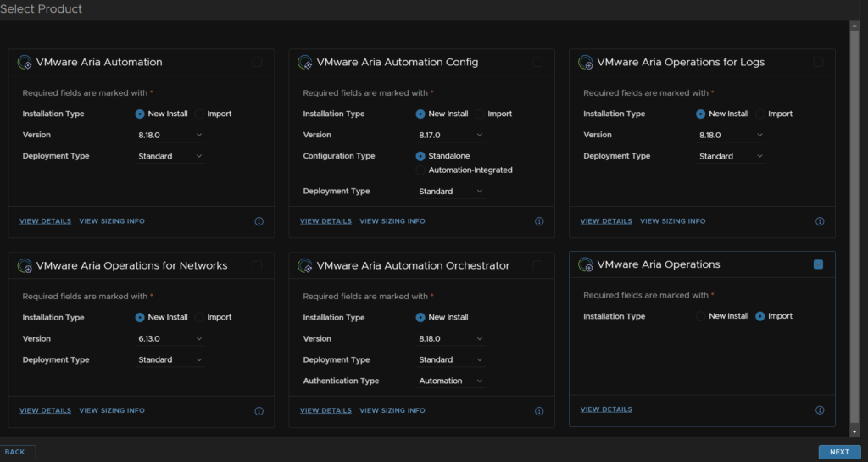Tick the Aria Automation Orchestrator checkbox
Screen dimensions: 868x462
pyautogui.click(x=537, y=265)
